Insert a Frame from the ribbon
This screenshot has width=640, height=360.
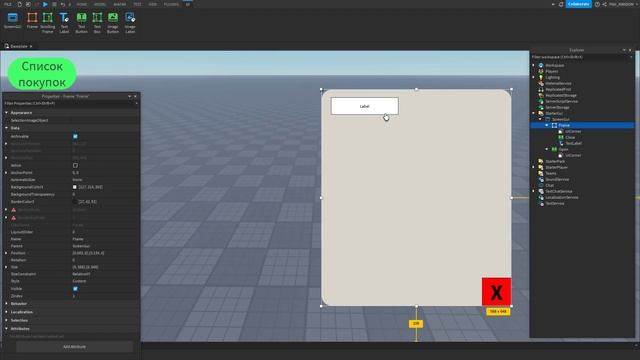point(32,21)
